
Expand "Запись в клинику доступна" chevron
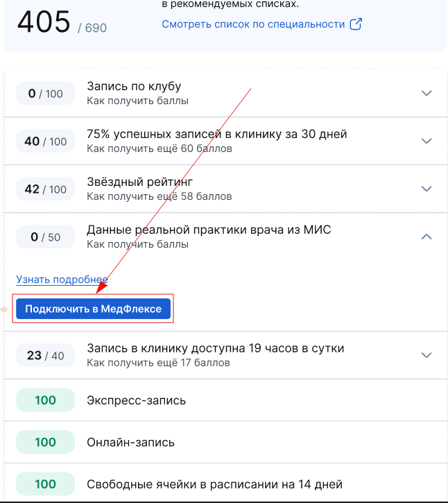pos(427,355)
